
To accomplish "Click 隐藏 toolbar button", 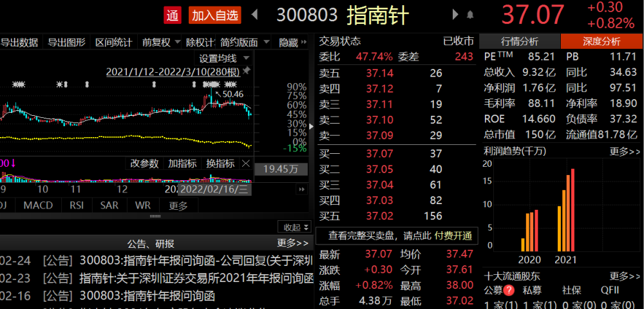I will (289, 42).
